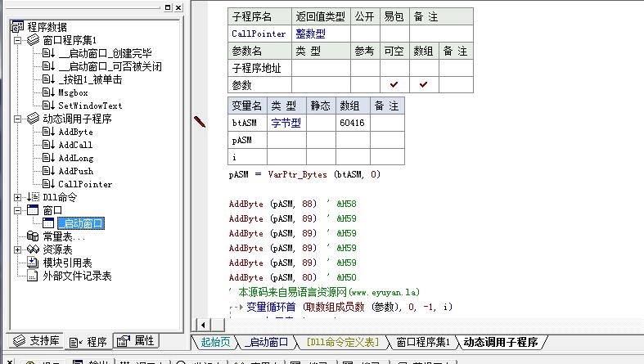Select the _按钮1_被单击 subroutine

click(90, 79)
